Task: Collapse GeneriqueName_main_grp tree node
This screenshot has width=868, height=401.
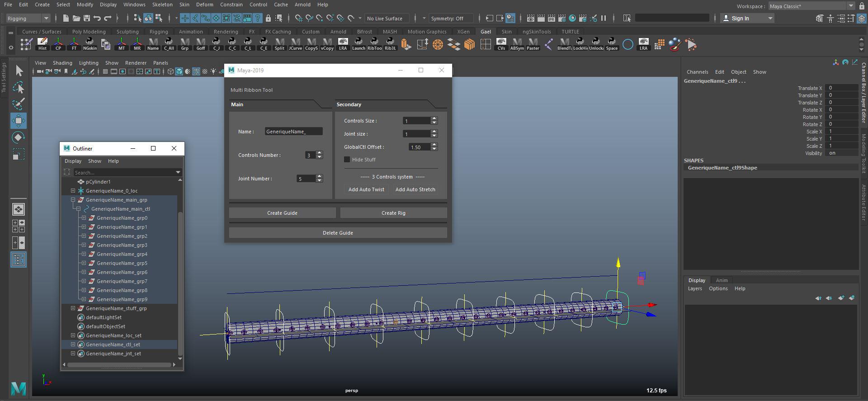Action: point(73,200)
